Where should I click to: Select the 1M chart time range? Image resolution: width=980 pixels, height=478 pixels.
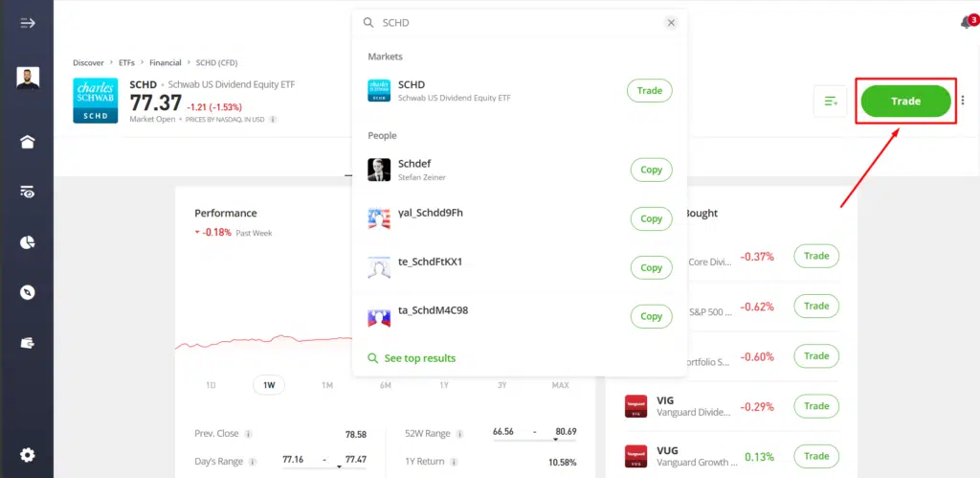click(326, 385)
